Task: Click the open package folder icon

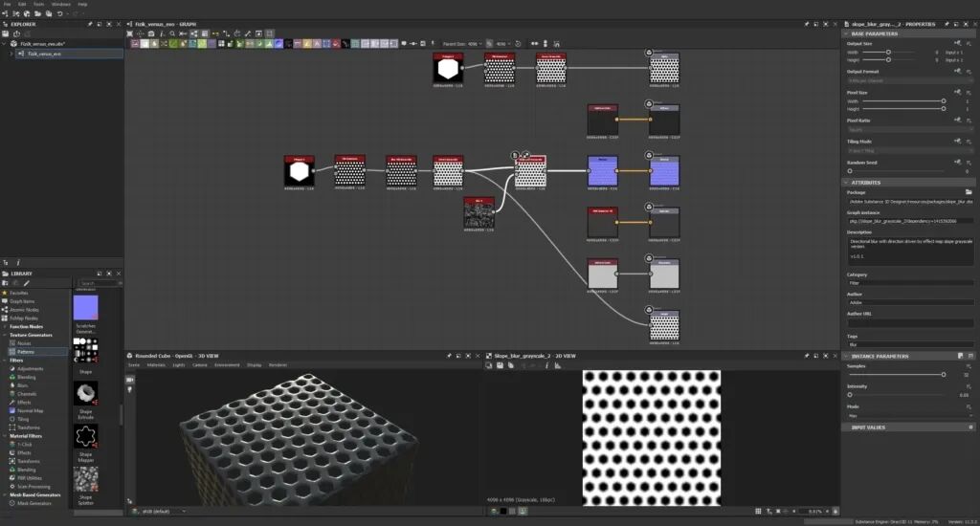Action: [x=37, y=13]
